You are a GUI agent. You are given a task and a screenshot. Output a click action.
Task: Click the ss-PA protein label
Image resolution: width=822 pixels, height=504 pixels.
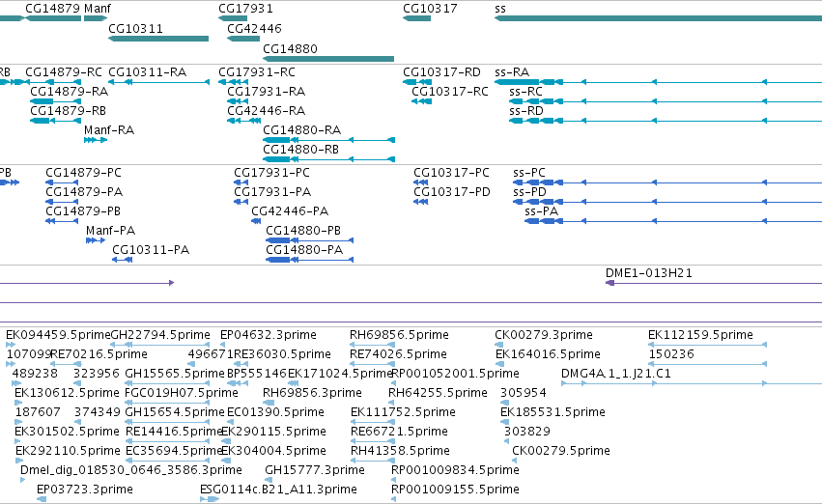coord(541,211)
